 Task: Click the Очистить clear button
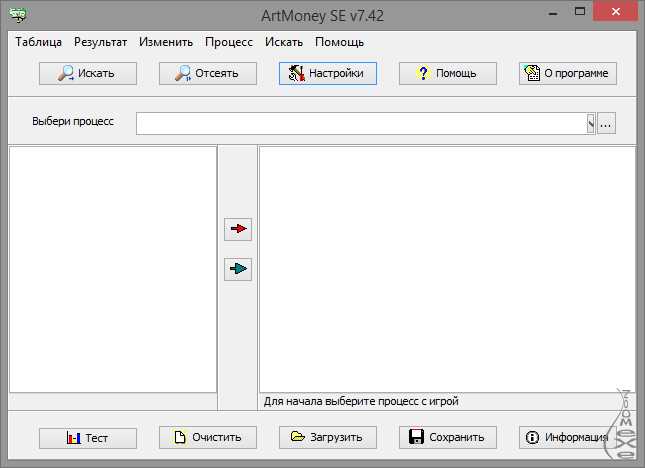coord(208,437)
